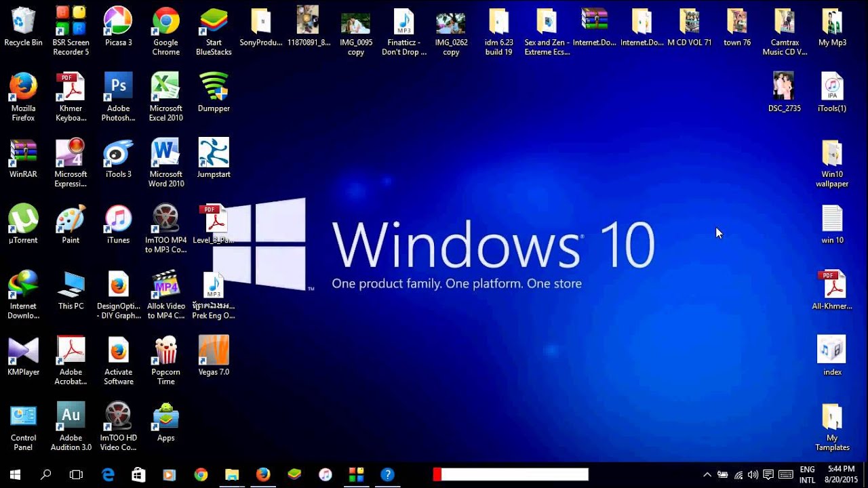
Task: Select the DesignOpti DIY Graph file icon
Action: tap(118, 293)
